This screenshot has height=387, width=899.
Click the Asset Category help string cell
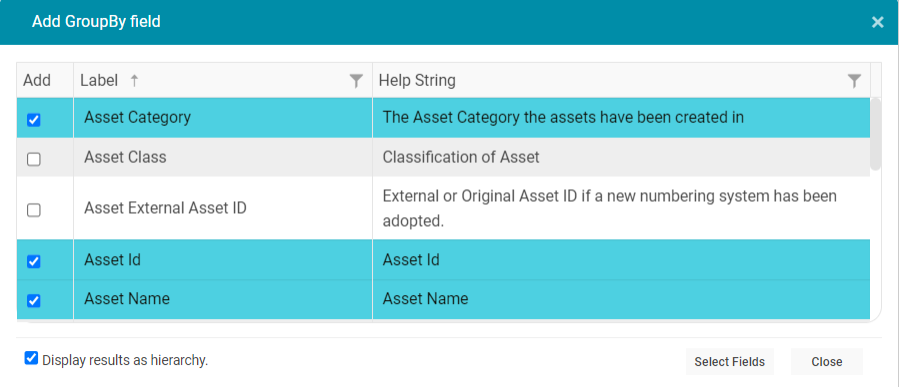[621, 118]
